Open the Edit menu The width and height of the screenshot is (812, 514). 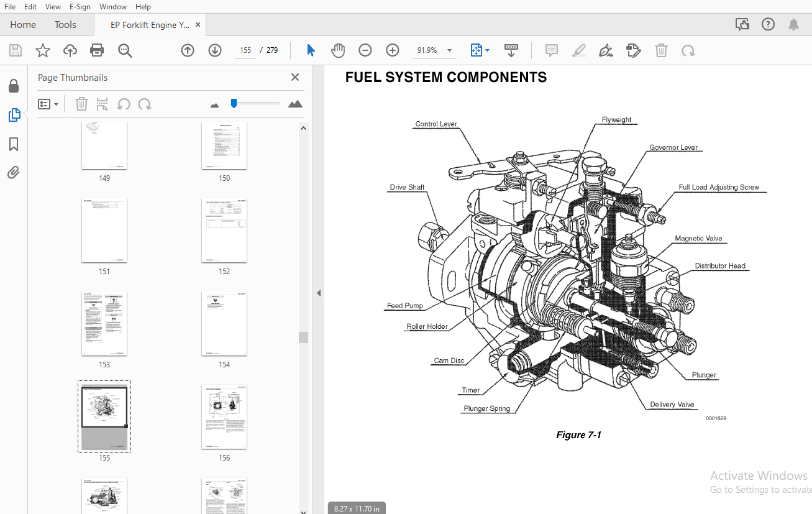pos(30,7)
